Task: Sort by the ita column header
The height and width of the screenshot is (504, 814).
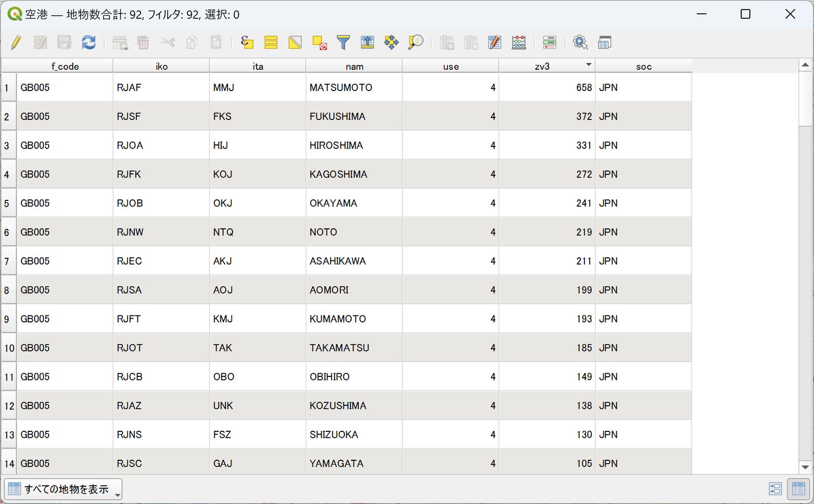Action: tap(258, 66)
